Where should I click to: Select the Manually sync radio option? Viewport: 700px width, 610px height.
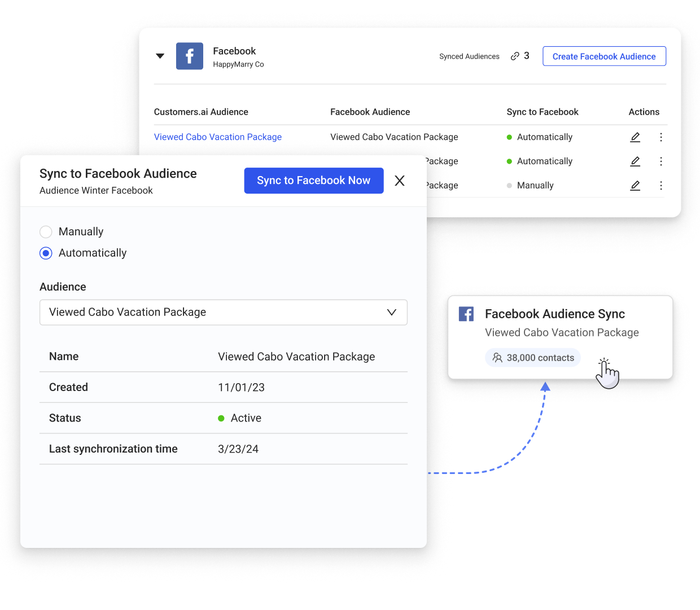(46, 232)
